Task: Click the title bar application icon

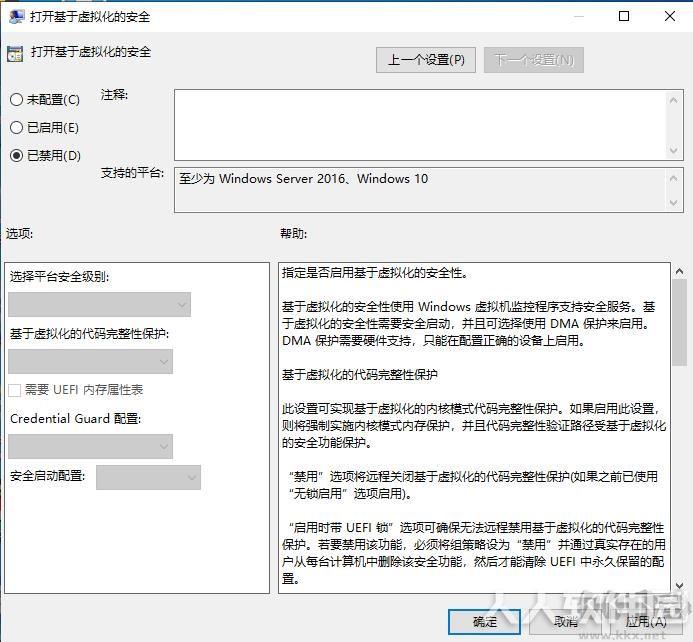Action: [16, 17]
